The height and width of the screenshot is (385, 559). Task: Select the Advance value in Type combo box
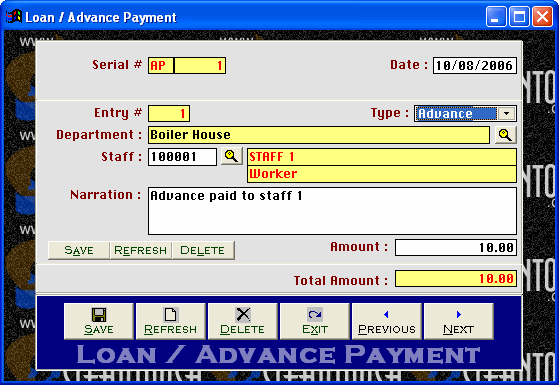(456, 114)
